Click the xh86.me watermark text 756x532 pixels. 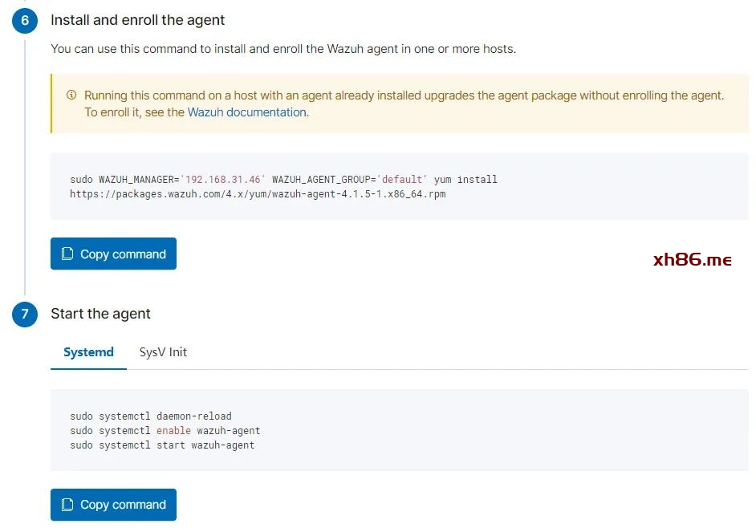click(x=692, y=260)
